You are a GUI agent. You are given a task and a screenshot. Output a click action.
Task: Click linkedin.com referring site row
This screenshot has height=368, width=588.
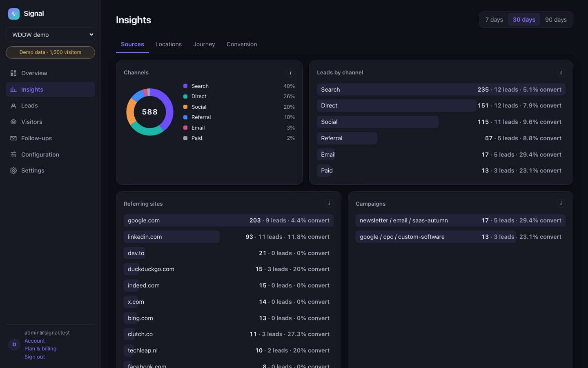point(229,237)
